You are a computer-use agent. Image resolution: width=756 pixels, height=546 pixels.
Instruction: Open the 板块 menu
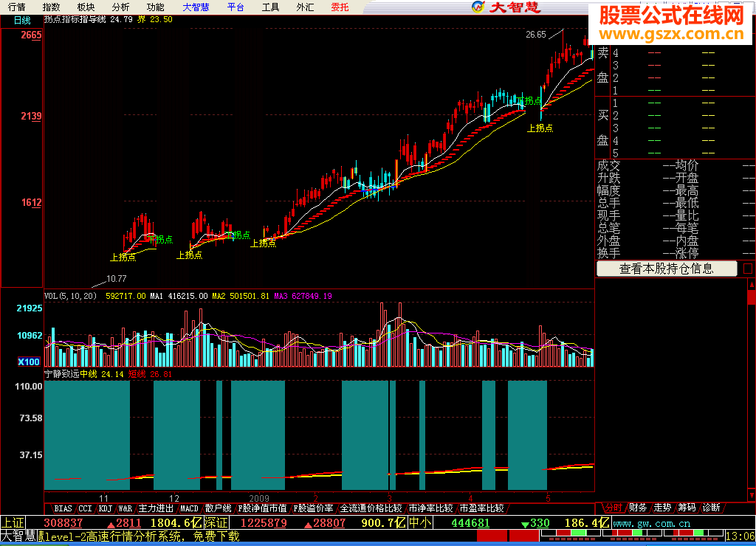(86, 7)
